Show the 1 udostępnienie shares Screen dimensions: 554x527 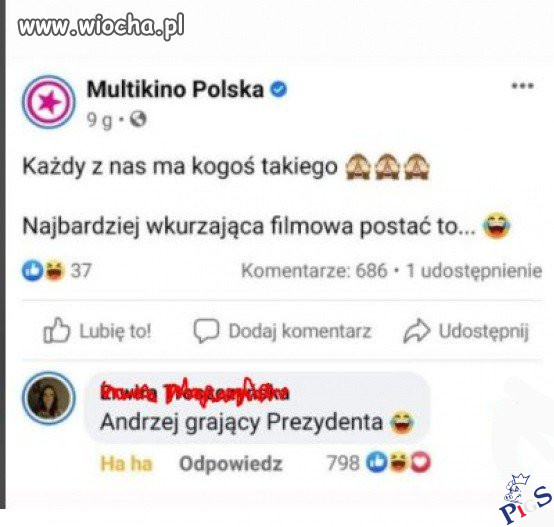(474, 271)
